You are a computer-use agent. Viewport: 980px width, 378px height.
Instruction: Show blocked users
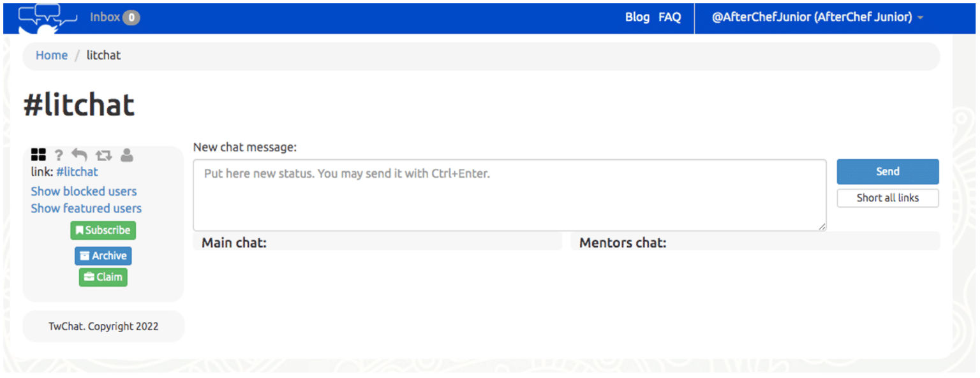[84, 191]
